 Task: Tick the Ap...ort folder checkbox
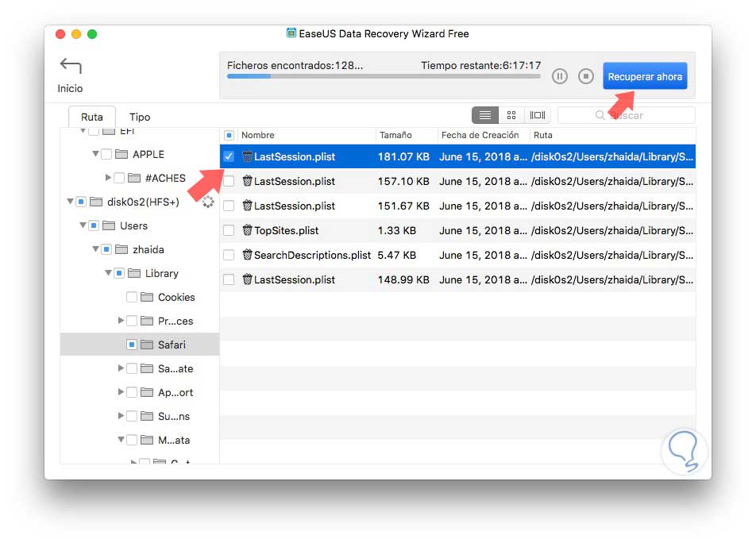click(x=132, y=392)
